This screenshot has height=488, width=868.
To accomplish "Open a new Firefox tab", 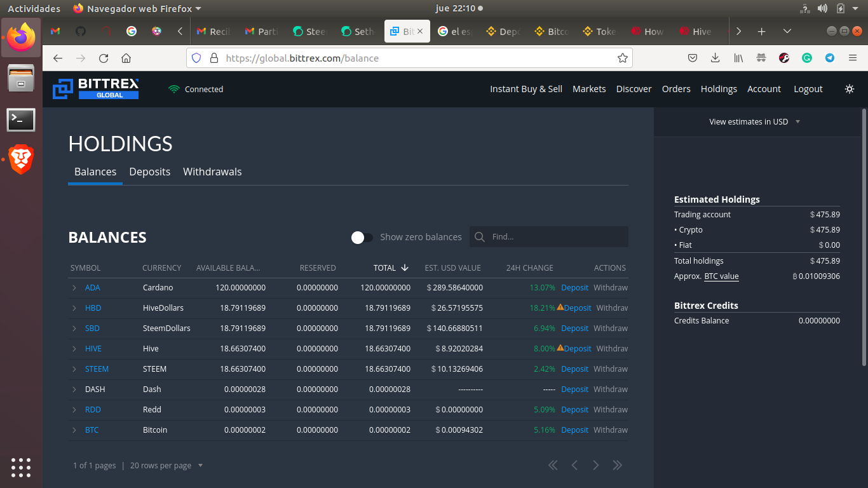I will [761, 31].
